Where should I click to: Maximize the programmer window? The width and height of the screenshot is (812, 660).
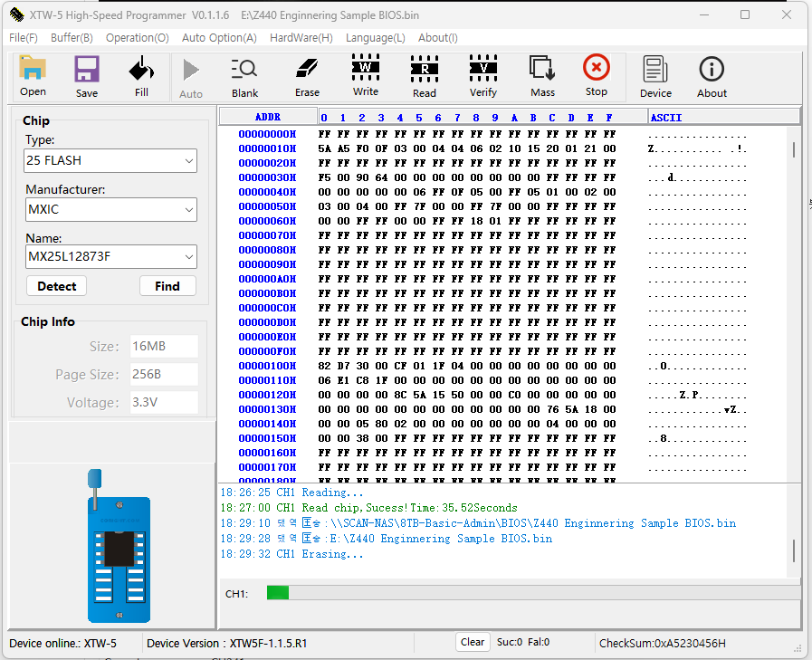tap(745, 14)
